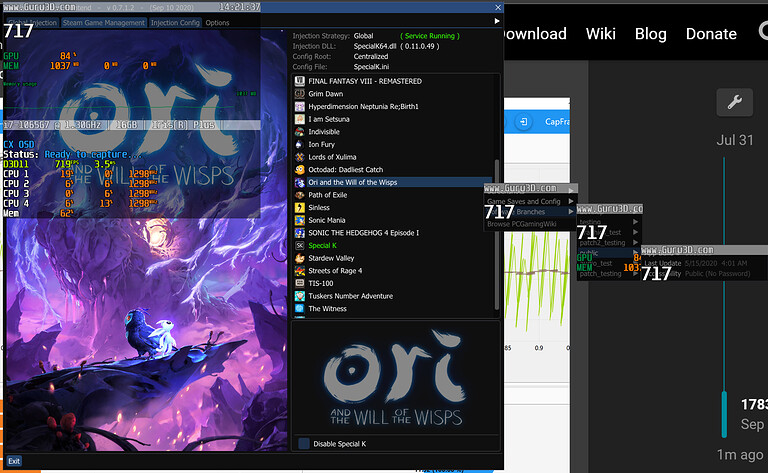
Task: Click the wrench icon on the webpage
Action: tap(733, 101)
